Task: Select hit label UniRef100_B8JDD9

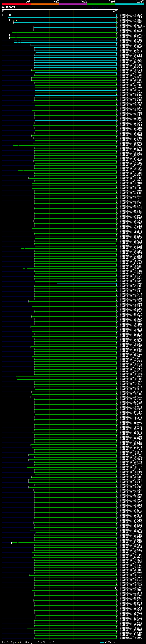Action: 131,95
